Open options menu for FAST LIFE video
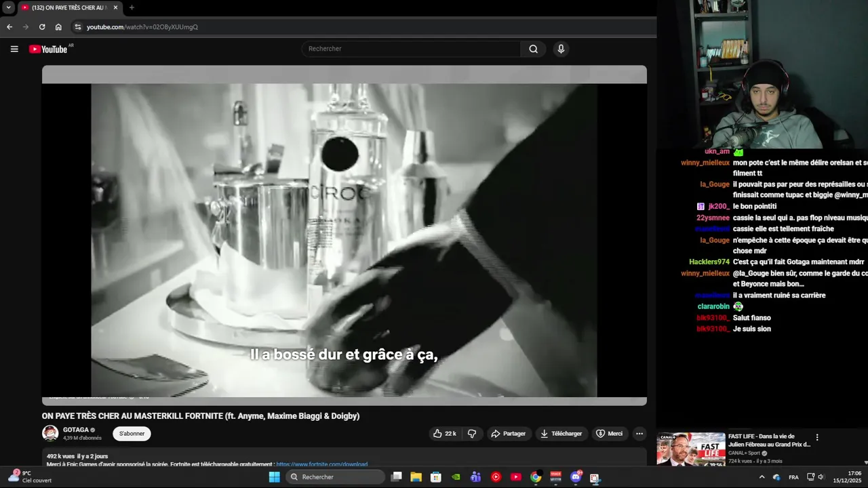868x488 pixels. pos(817,438)
